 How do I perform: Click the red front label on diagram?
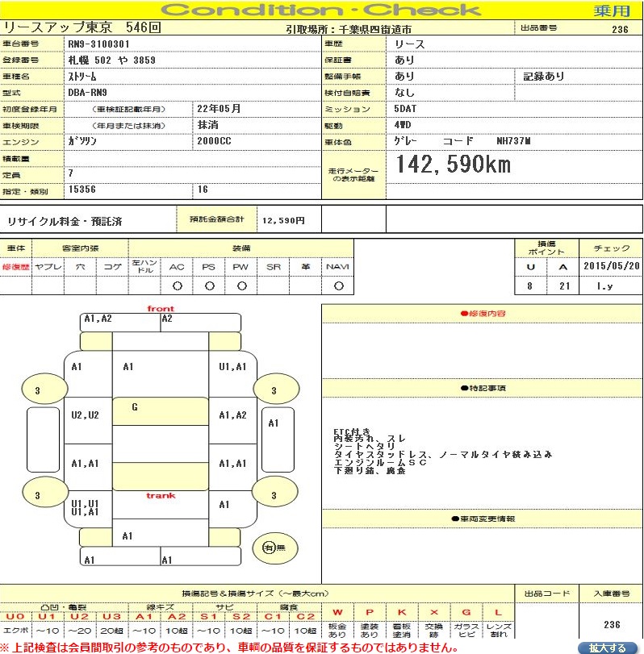[x=161, y=309]
